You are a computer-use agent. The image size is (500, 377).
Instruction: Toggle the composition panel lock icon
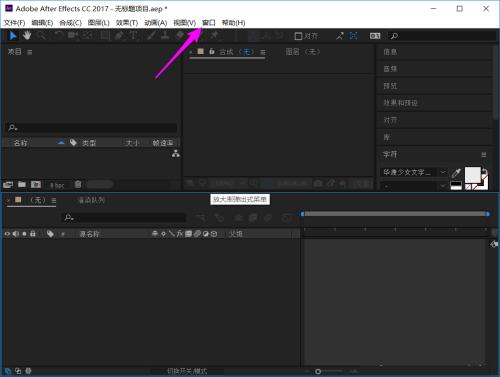click(x=212, y=51)
